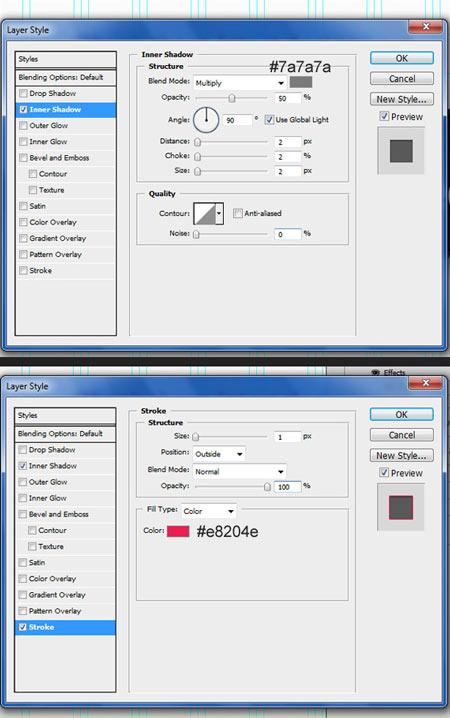This screenshot has height=718, width=450.
Task: Click the Distance slider handle
Action: [197, 142]
